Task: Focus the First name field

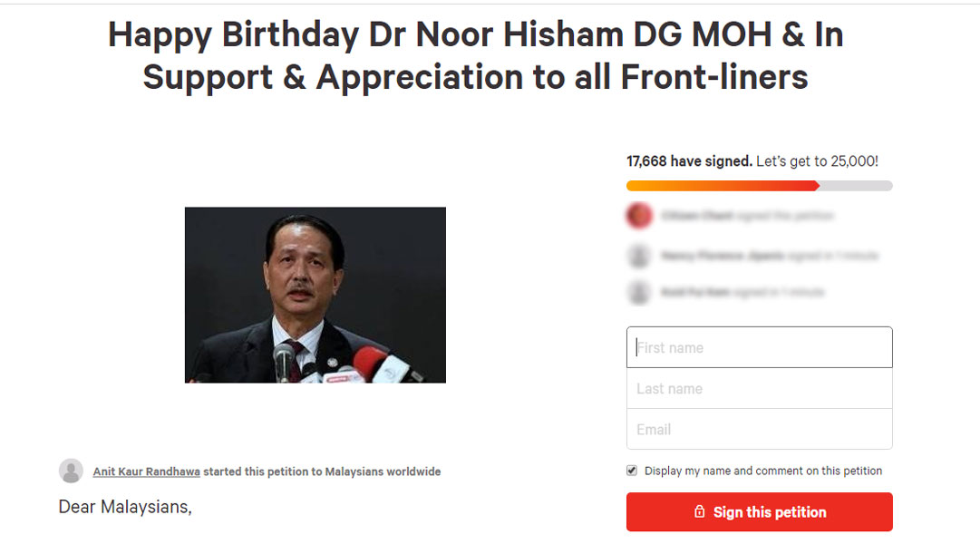Action: click(760, 347)
